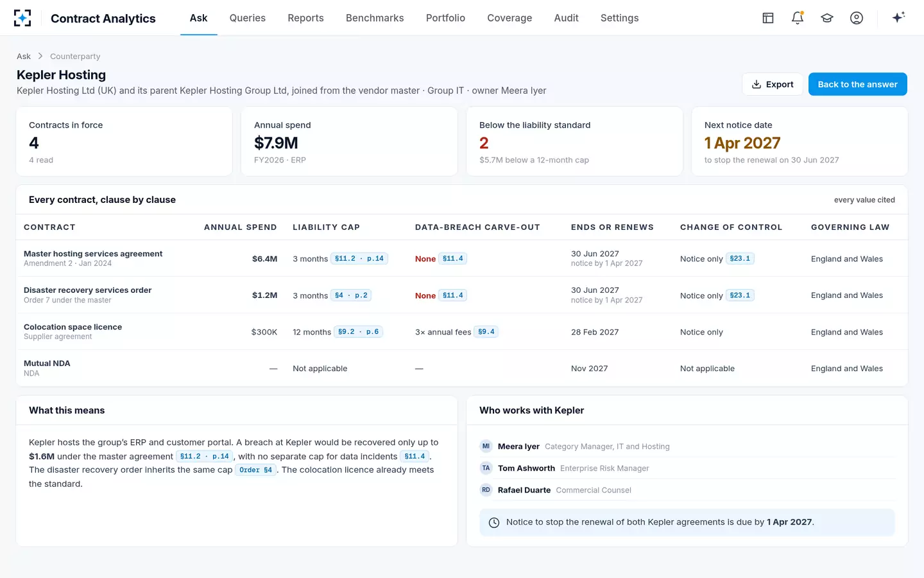Open the graduation cap learning icon
Image resolution: width=924 pixels, height=578 pixels.
[827, 18]
